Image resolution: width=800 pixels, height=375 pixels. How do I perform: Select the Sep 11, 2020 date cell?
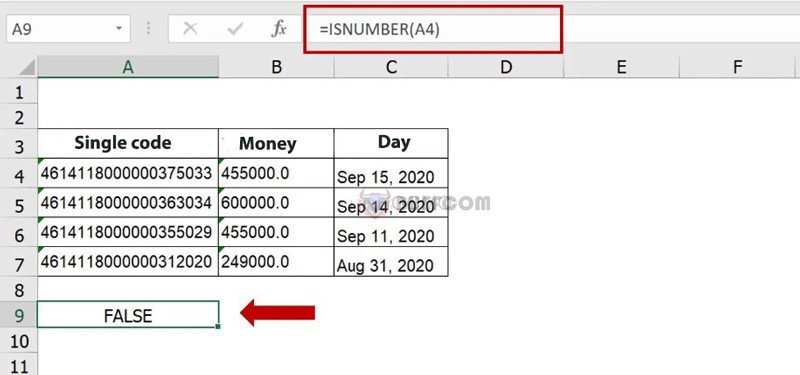pyautogui.click(x=391, y=232)
